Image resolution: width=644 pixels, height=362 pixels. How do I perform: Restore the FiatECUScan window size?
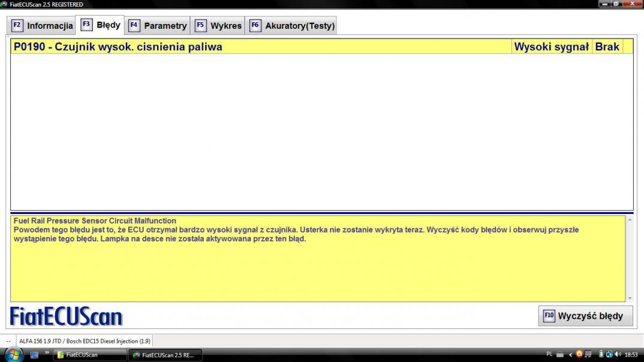tap(616, 4)
